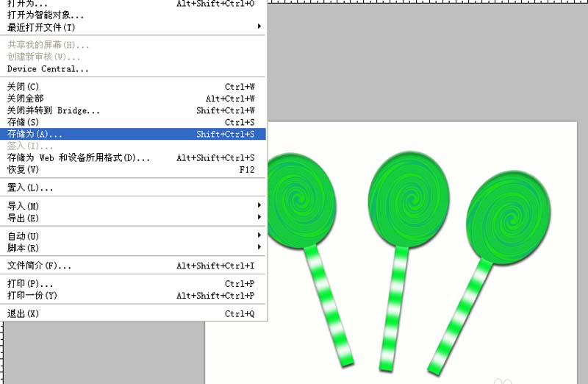This screenshot has height=384, width=588.
Task: Choose 退出(X) to quit Photoshop
Action: (x=133, y=313)
